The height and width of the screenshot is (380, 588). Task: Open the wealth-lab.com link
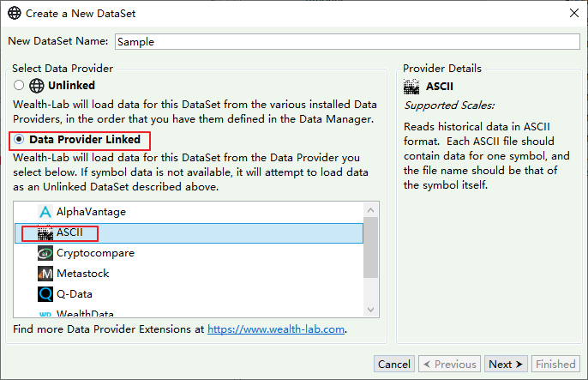(x=276, y=329)
